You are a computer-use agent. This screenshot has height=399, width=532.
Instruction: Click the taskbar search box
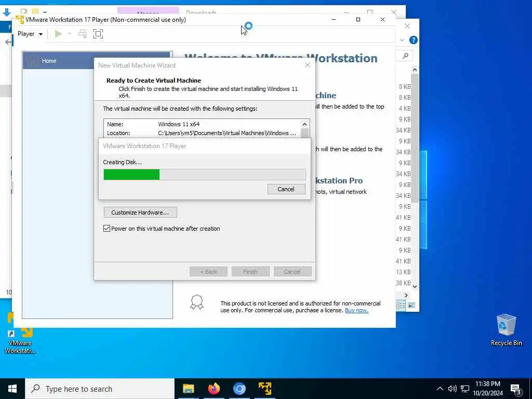(x=100, y=389)
